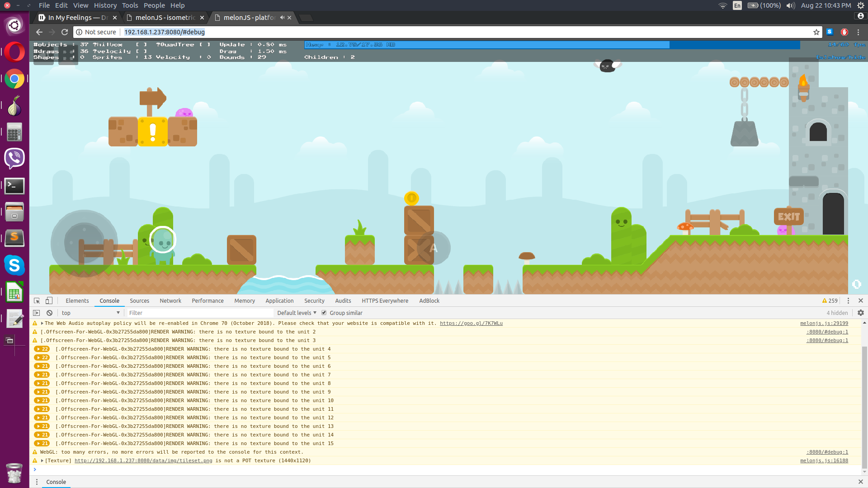This screenshot has height=488, width=868.
Task: Open Sublime Text from the dock
Action: 14,238
